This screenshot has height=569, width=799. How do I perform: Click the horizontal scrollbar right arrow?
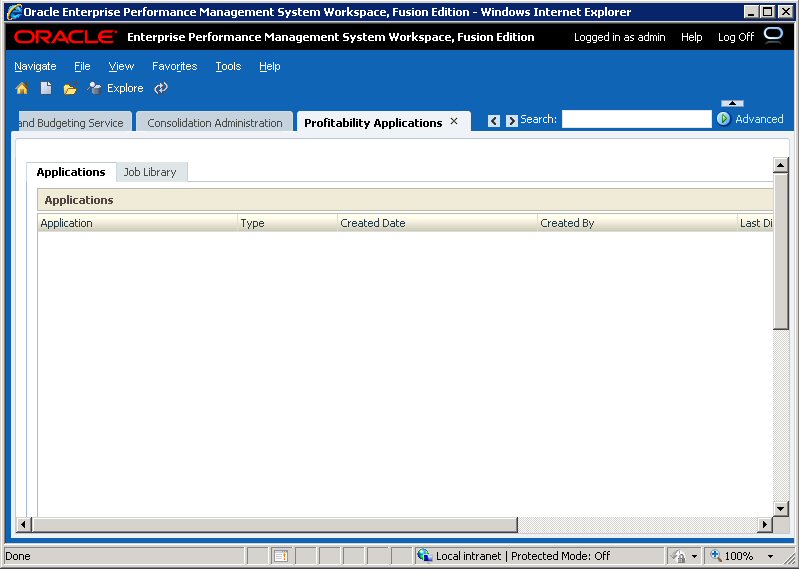(x=765, y=525)
